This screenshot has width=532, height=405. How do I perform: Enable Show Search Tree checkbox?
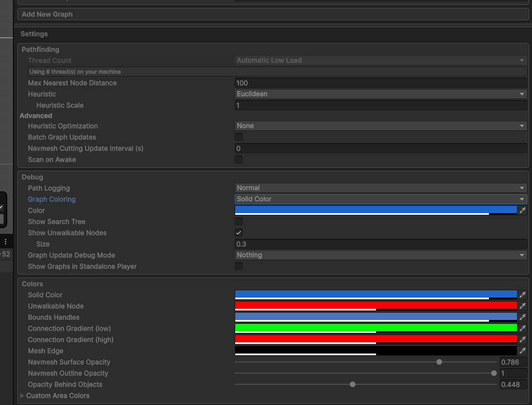[239, 222]
